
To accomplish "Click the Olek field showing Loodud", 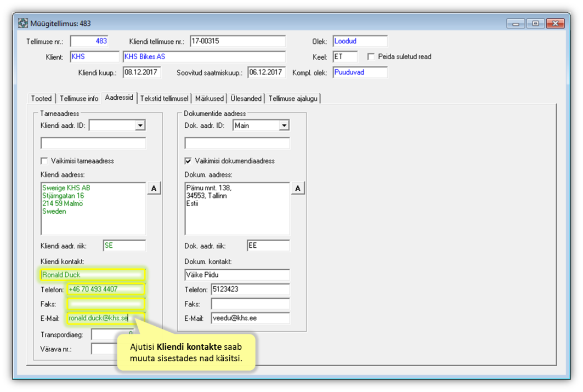I will pyautogui.click(x=360, y=41).
